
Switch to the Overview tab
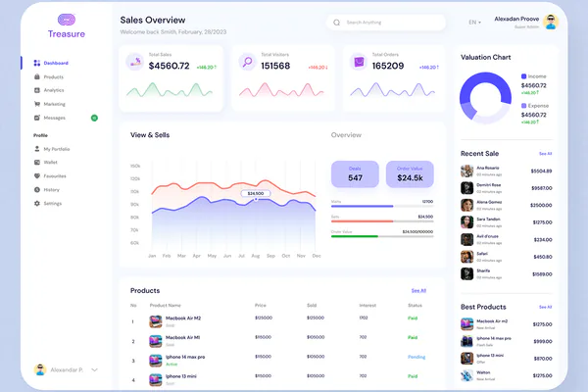(x=346, y=135)
